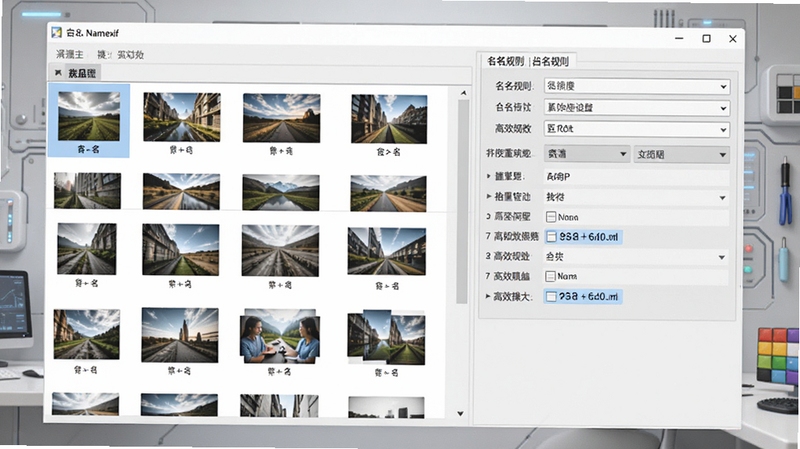Select the overlapping building collage thumbnail

pos(386,338)
